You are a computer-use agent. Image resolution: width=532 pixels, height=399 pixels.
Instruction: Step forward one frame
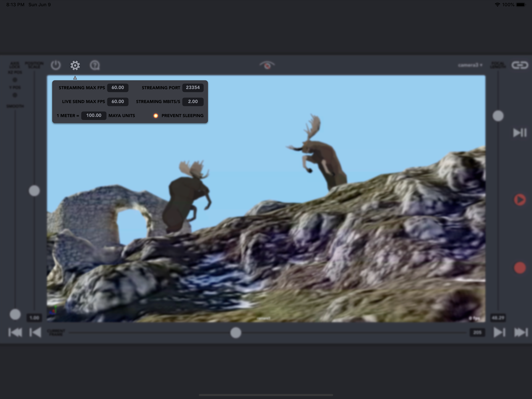click(x=499, y=333)
